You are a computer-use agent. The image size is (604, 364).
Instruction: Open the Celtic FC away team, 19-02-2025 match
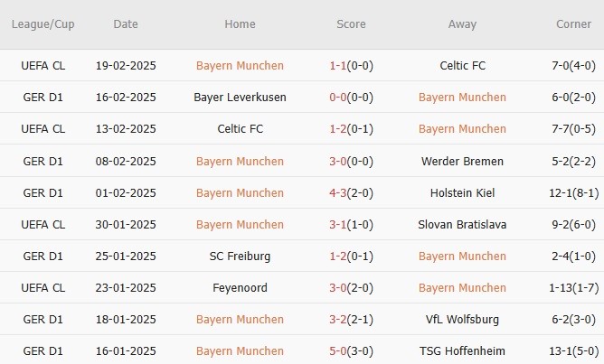462,66
